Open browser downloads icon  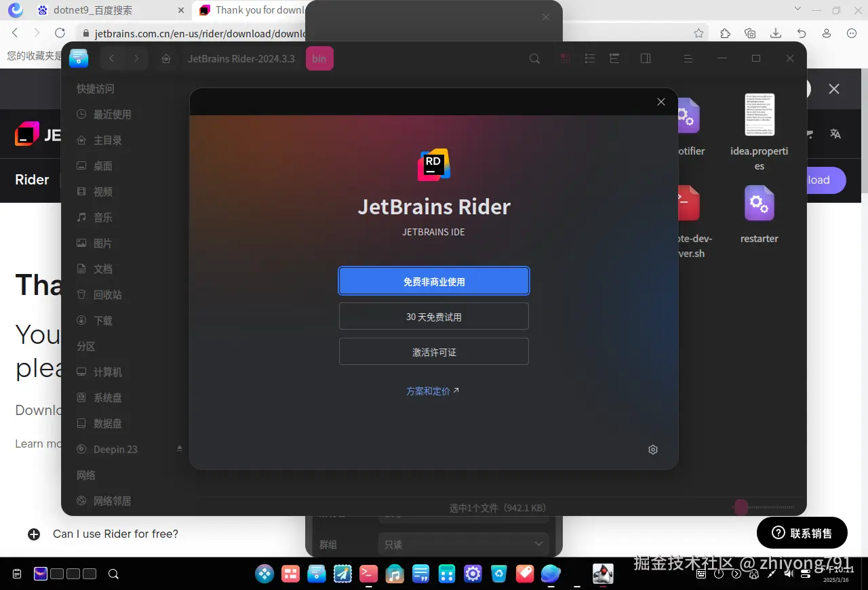776,33
